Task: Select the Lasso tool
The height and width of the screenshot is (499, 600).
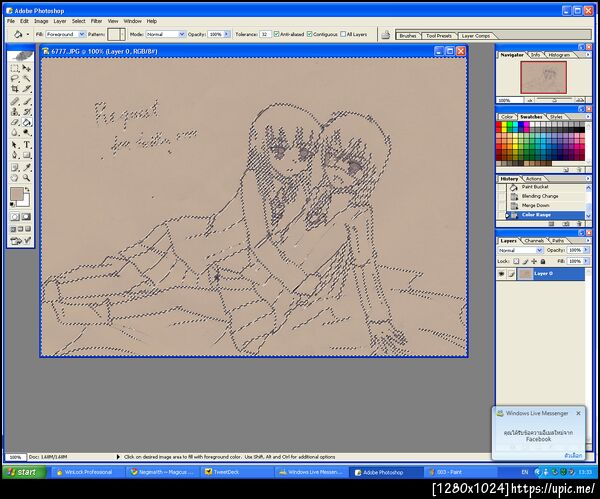Action: 15,79
